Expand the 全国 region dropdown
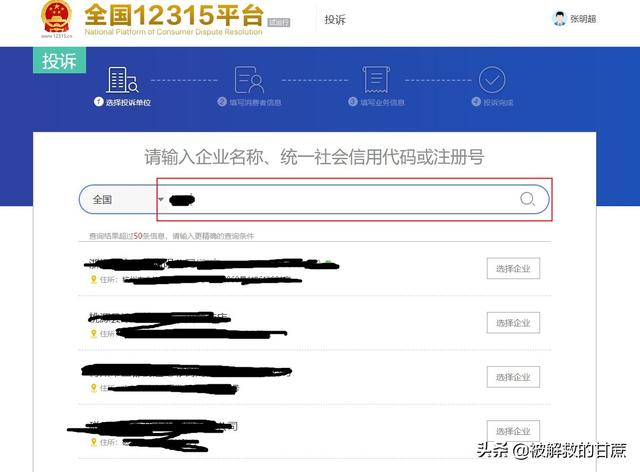 [x=122, y=200]
